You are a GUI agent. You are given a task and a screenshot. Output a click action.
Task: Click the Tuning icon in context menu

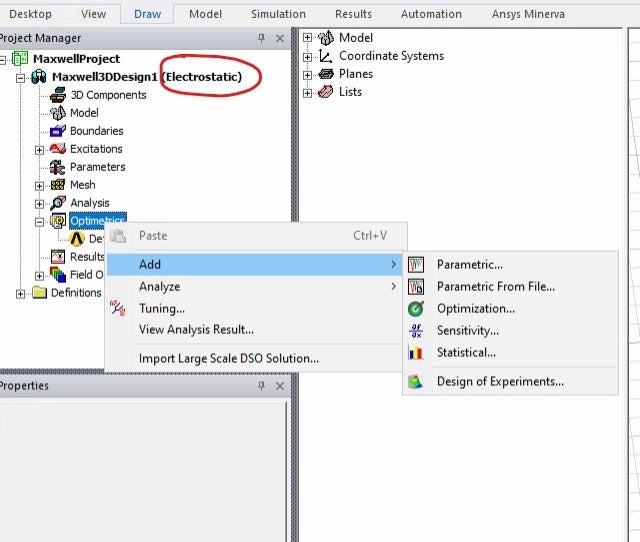pos(118,309)
